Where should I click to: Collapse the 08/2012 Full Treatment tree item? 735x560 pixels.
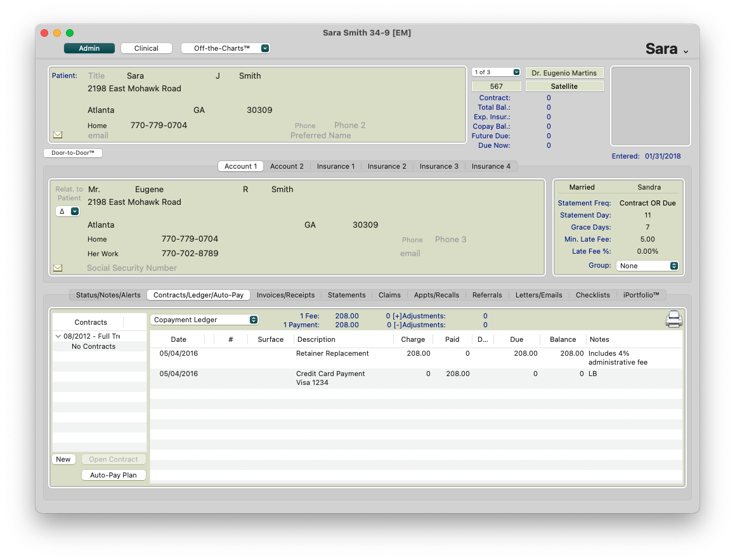point(58,336)
